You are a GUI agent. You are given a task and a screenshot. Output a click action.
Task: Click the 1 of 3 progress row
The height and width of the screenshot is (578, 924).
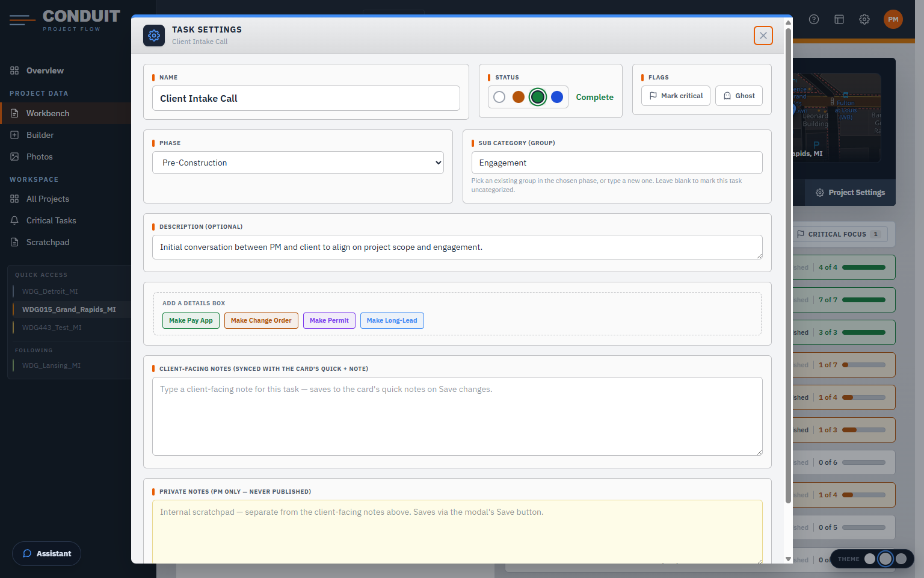pyautogui.click(x=844, y=430)
